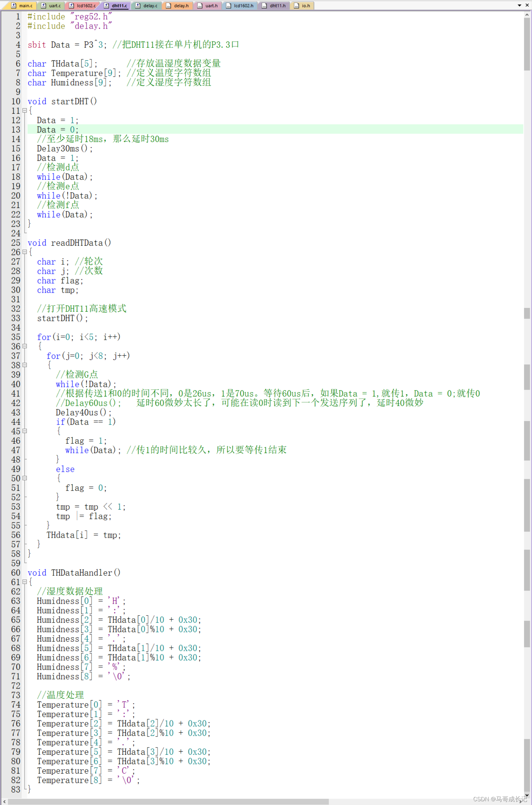Click the file icon on dht11.h tab
Image resolution: width=532 pixels, height=805 pixels.
click(264, 5)
